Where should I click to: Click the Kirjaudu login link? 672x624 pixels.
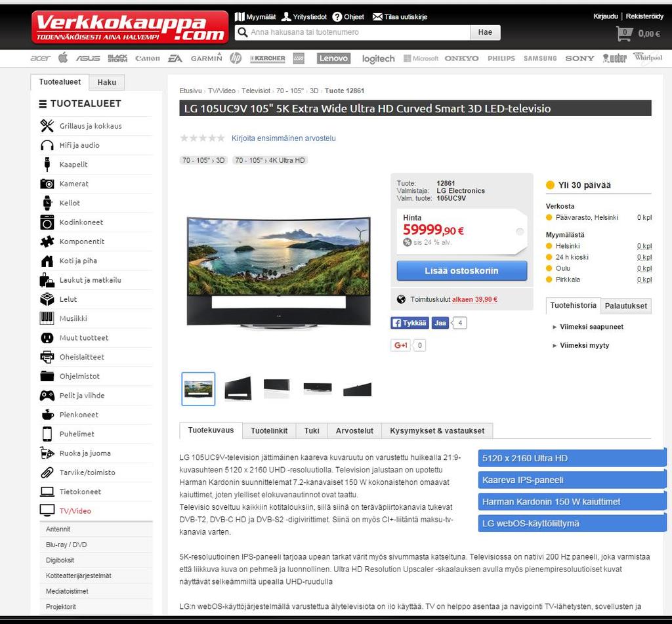pos(606,16)
